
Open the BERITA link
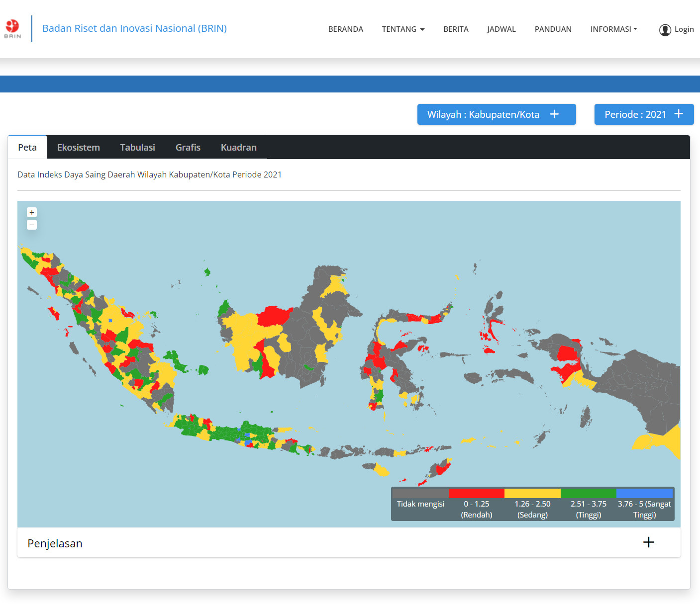[x=456, y=29]
